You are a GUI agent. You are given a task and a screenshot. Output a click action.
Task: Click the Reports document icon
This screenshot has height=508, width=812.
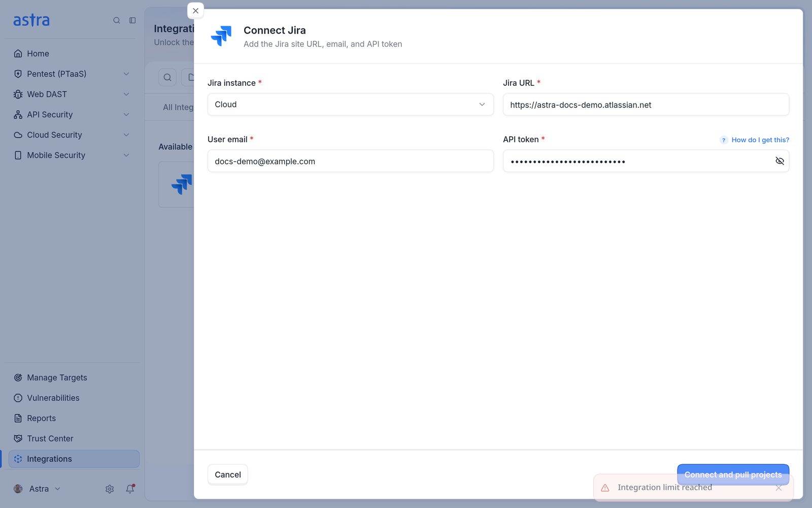tap(18, 418)
